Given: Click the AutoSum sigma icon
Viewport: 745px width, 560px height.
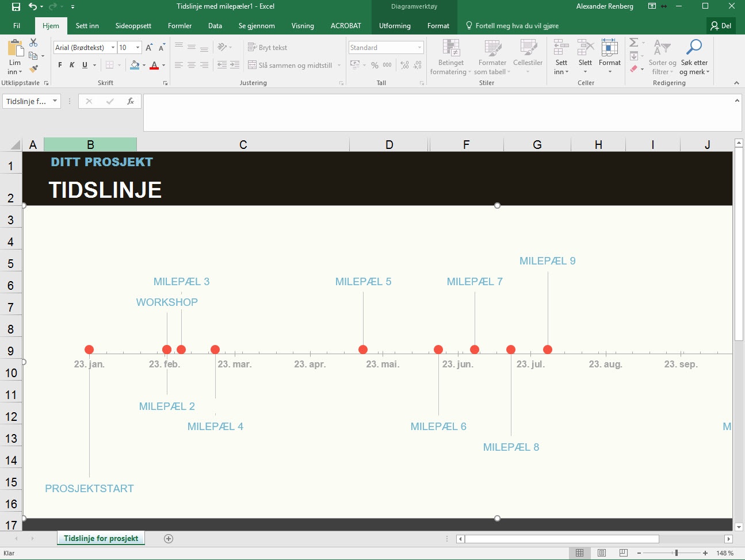Looking at the screenshot, I should tap(633, 43).
